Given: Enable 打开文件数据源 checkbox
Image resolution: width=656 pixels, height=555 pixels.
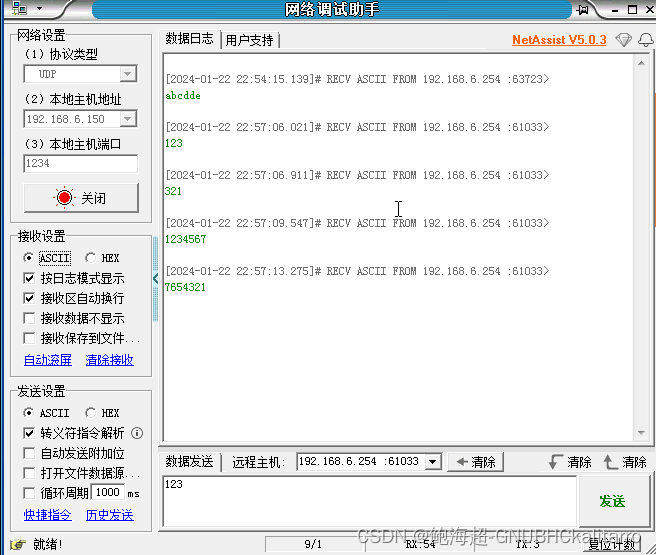Looking at the screenshot, I should (29, 473).
